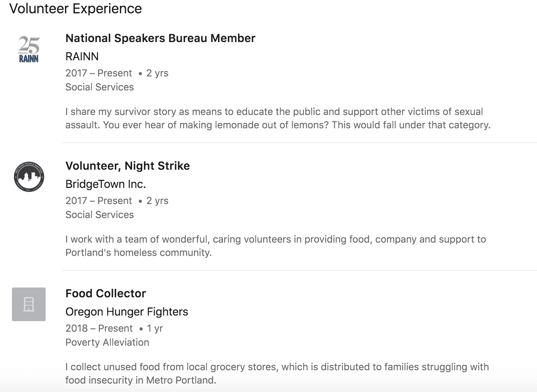
Task: Open the National Speakers Bureau Member title
Action: (160, 38)
